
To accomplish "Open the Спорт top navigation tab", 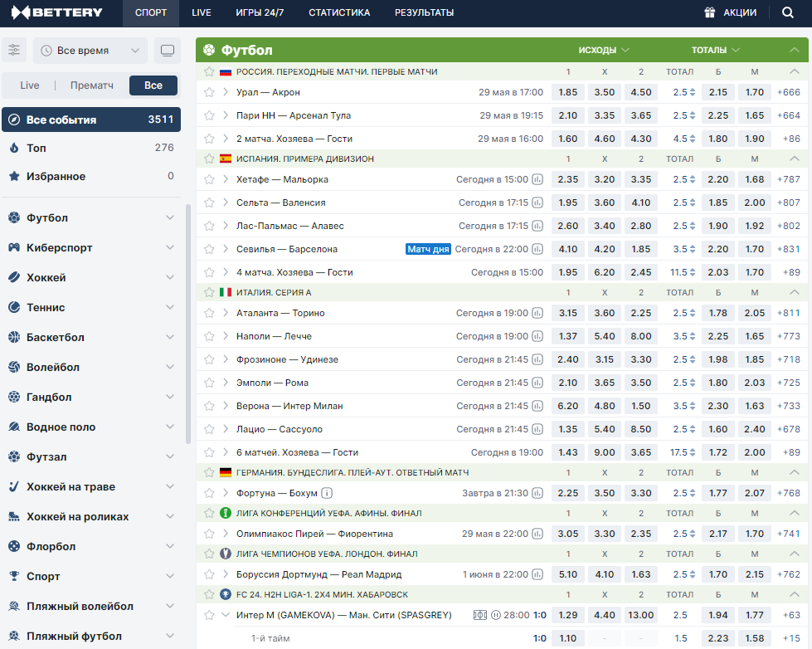I will 151,13.
